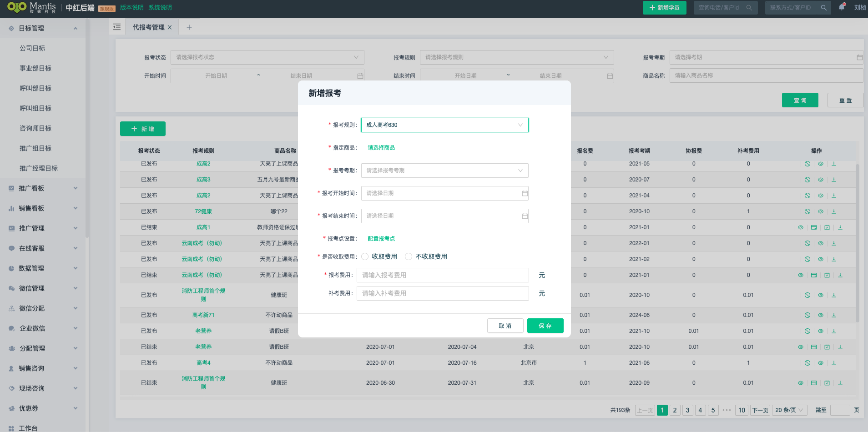Select 不收取费用 radio button

click(409, 256)
